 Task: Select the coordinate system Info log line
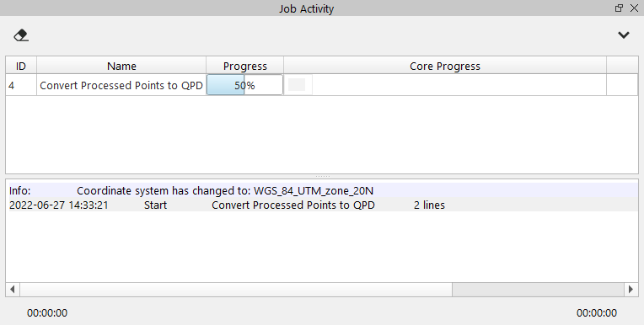click(324, 190)
